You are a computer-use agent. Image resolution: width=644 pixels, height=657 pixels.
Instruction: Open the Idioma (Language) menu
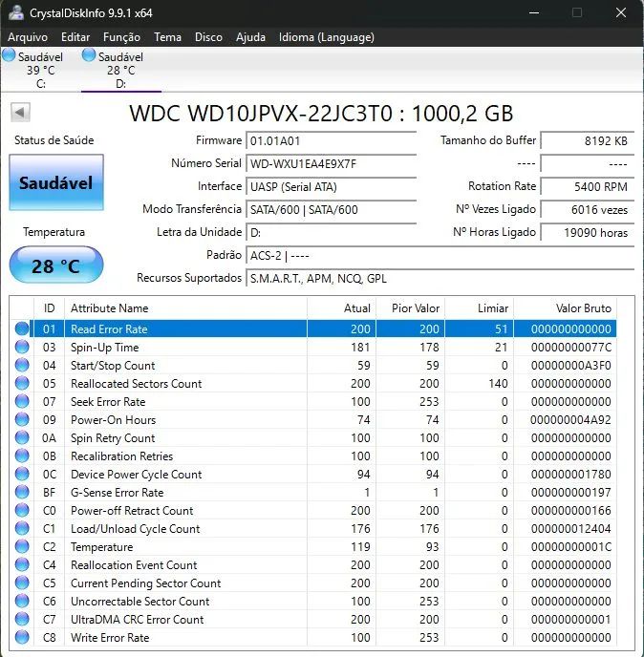[327, 37]
